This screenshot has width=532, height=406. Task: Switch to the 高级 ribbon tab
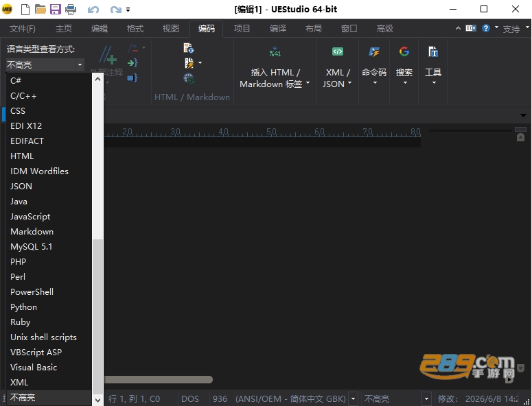click(x=384, y=29)
